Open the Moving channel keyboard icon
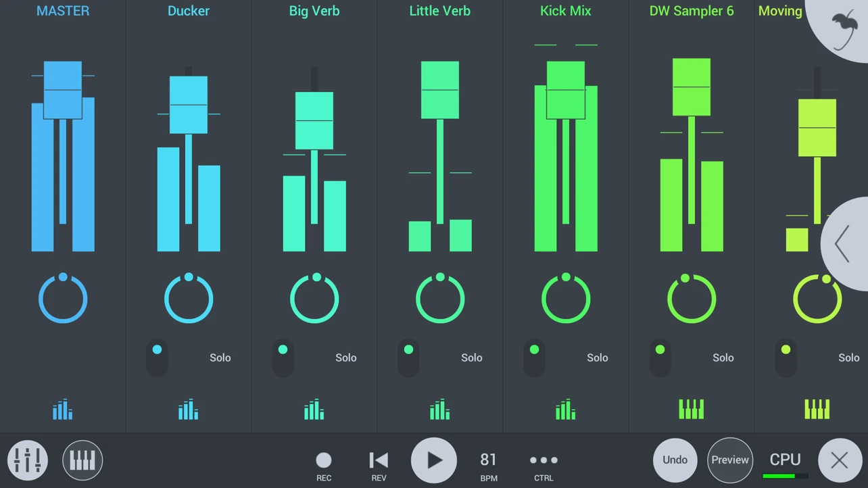The image size is (868, 488). (x=817, y=410)
